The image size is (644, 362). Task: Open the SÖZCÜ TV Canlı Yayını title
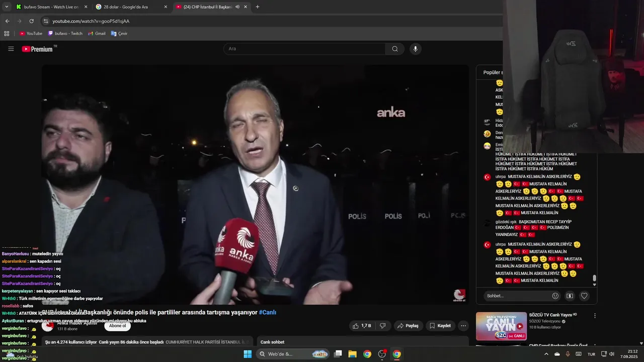point(550,315)
